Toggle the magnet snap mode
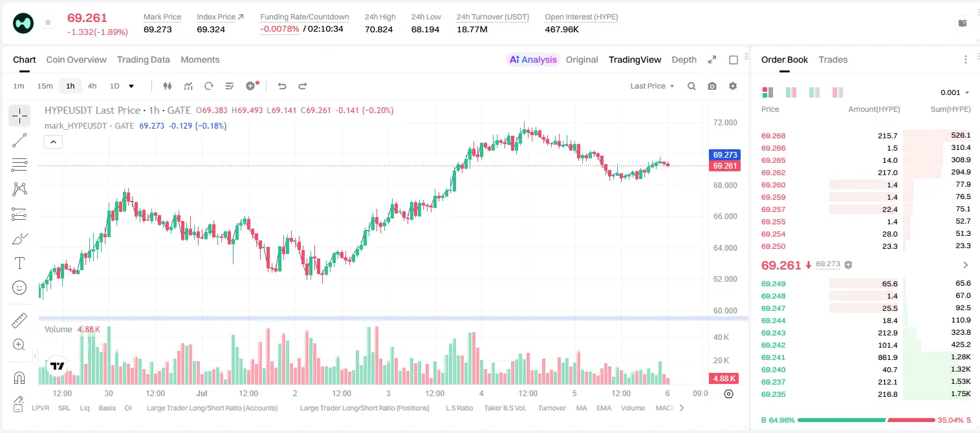Viewport: 980px width, 433px height. 19,378
